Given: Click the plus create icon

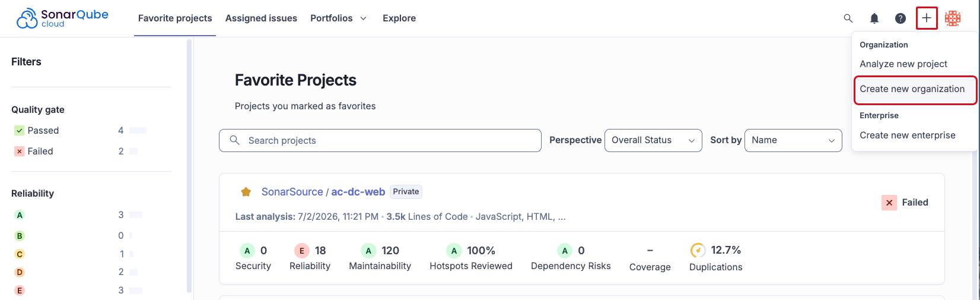Looking at the screenshot, I should (x=927, y=18).
